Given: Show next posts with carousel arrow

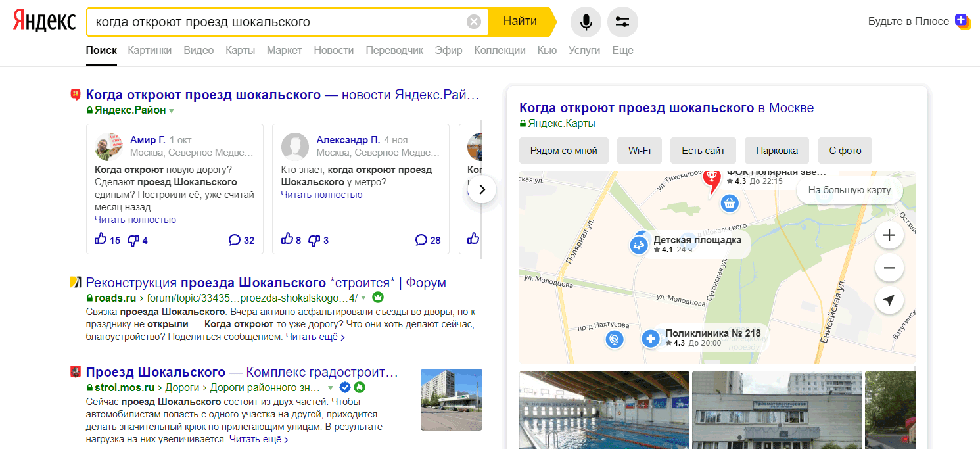Looking at the screenshot, I should click(482, 189).
